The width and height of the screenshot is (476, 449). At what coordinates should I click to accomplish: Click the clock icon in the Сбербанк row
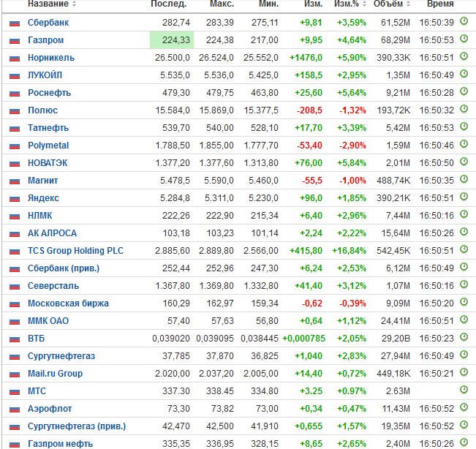[x=464, y=21]
